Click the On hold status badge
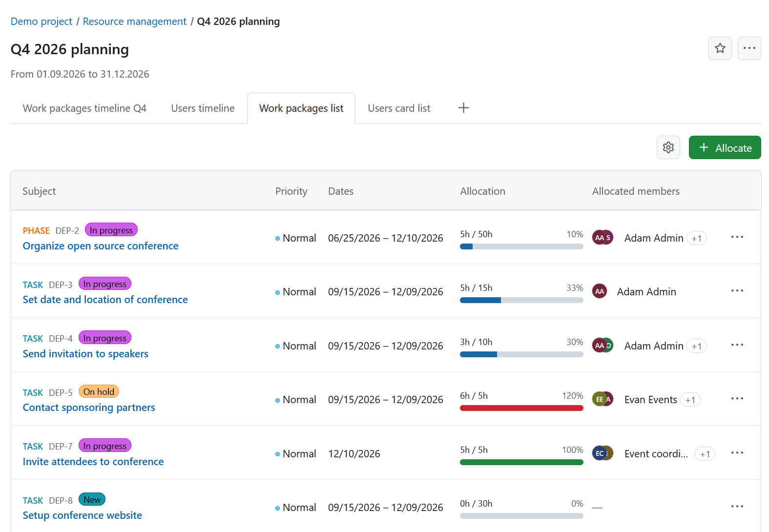 coord(99,391)
